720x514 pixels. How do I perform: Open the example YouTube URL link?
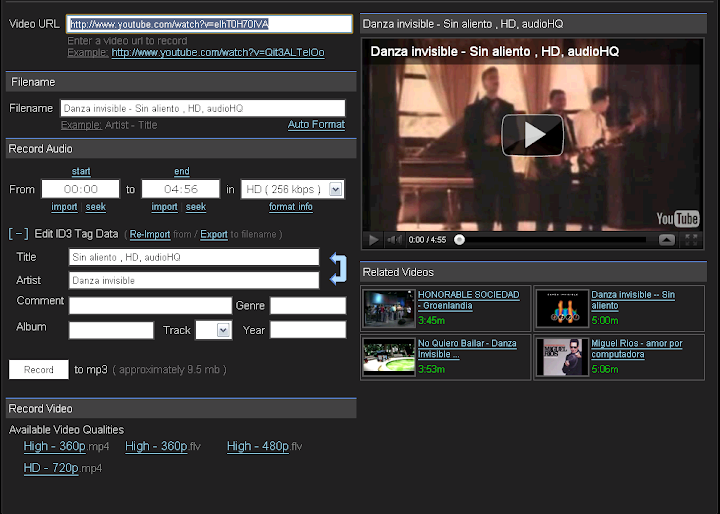pyautogui.click(x=218, y=53)
